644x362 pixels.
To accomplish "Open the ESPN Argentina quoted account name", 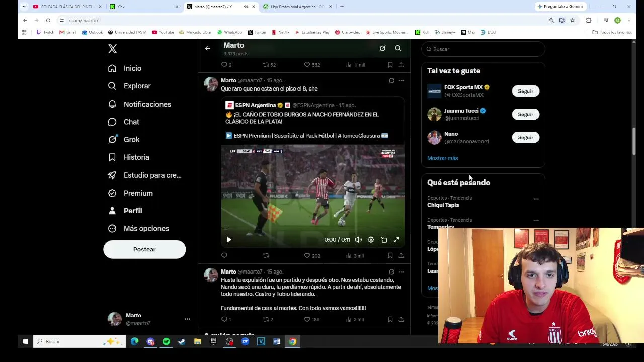I will (256, 105).
